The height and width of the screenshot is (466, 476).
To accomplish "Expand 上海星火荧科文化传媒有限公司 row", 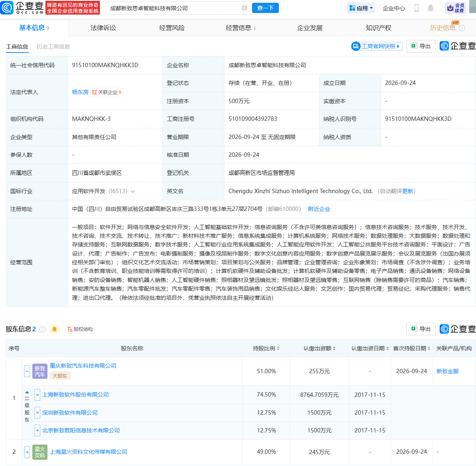I will click(27, 452).
